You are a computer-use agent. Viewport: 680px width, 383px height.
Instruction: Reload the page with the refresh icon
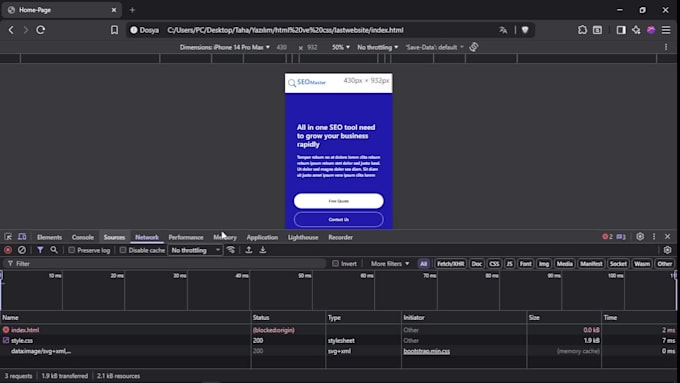(41, 30)
